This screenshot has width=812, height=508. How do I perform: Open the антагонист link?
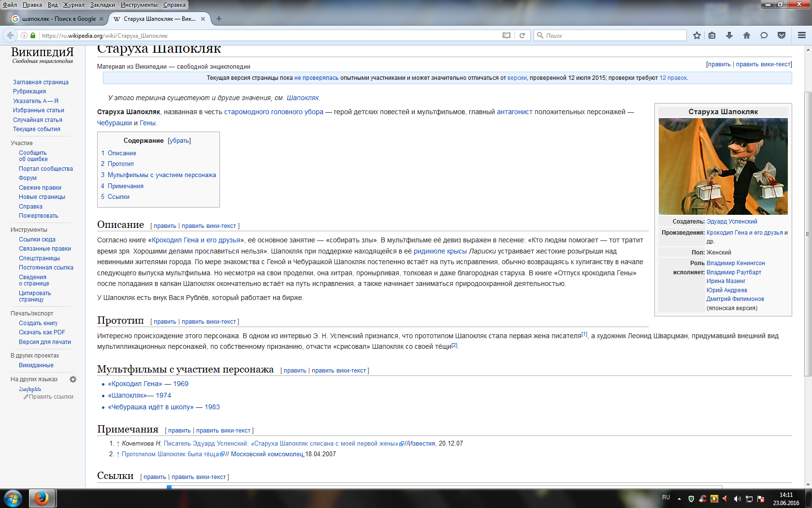515,112
